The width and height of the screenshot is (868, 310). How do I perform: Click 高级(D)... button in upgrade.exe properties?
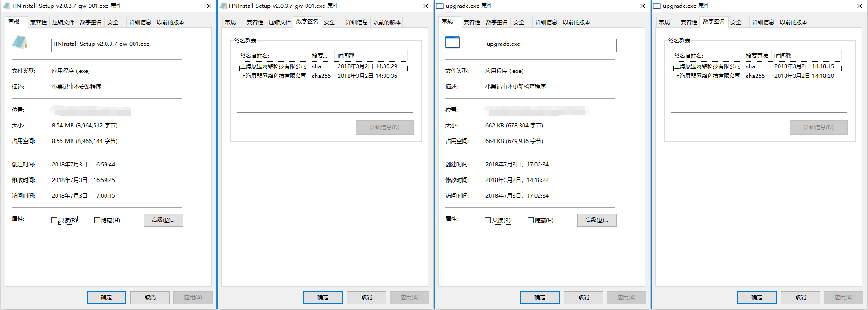[x=596, y=220]
